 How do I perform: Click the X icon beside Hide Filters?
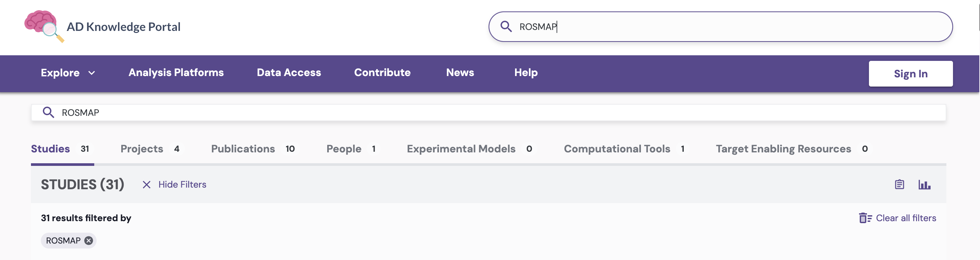tap(146, 184)
